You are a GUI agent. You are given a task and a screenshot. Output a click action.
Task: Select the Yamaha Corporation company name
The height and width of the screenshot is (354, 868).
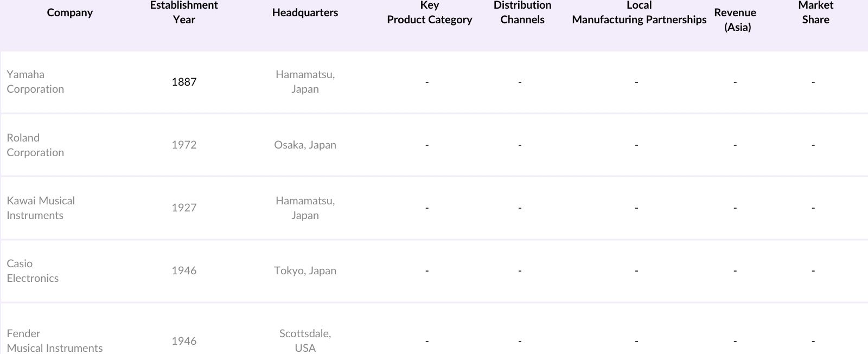pyautogui.click(x=35, y=82)
